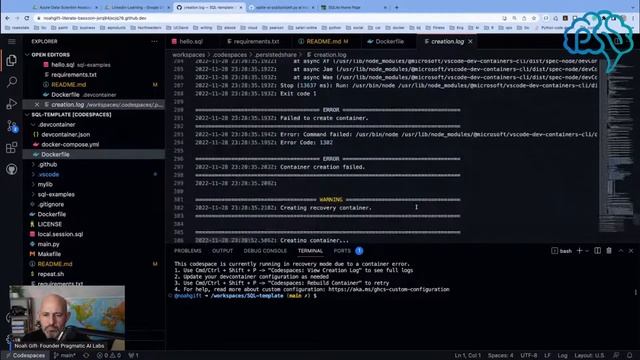Close creation.log in Open Editors list

[x=37, y=104]
